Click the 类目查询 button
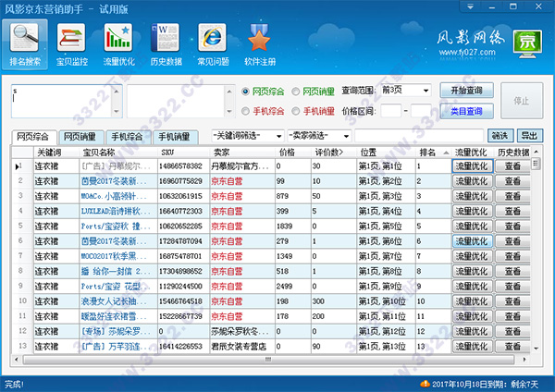Screen dimensions: 555x392 [466, 112]
